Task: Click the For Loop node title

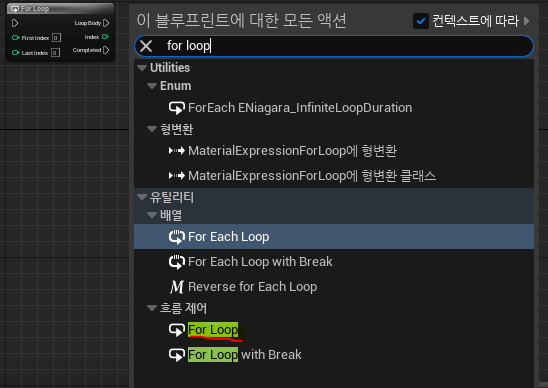Action: click(x=35, y=9)
